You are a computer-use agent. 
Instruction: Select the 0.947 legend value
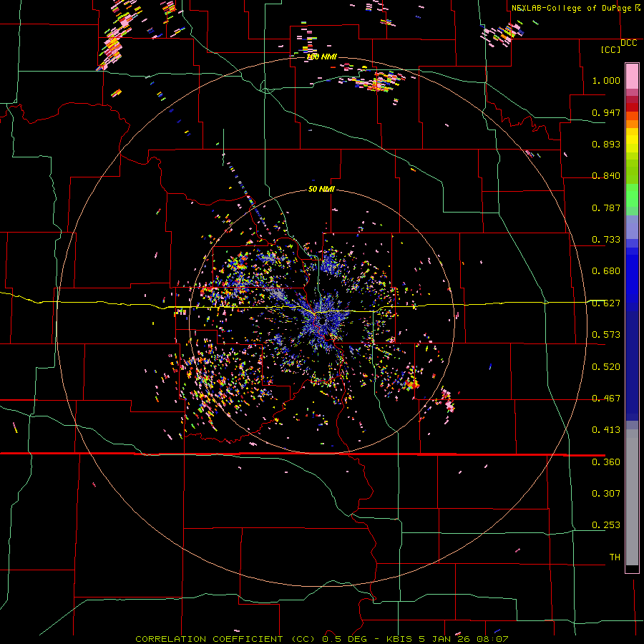[x=606, y=112]
